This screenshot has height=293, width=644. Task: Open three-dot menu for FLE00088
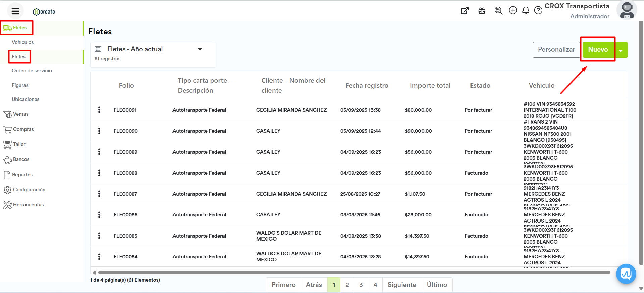(99, 173)
